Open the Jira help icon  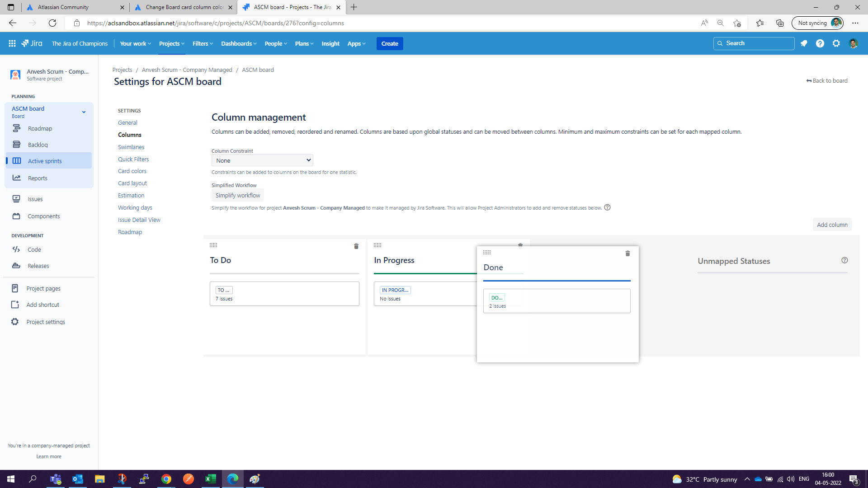[x=820, y=43]
